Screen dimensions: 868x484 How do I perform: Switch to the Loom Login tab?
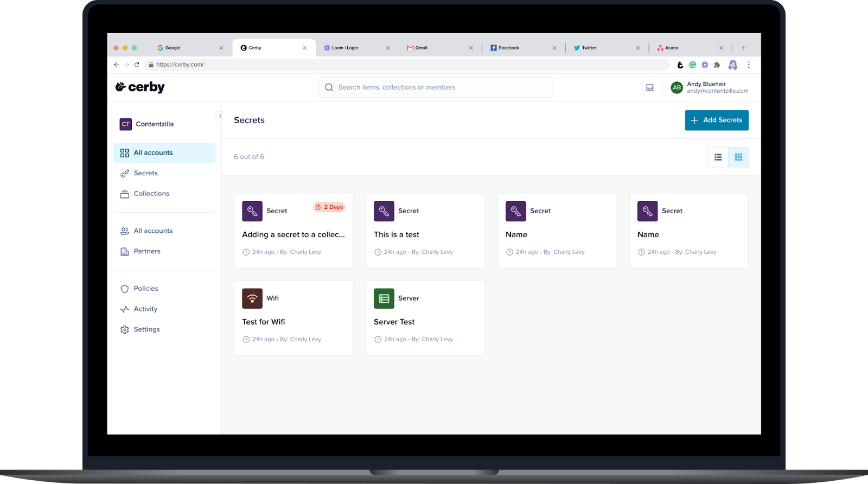(357, 48)
